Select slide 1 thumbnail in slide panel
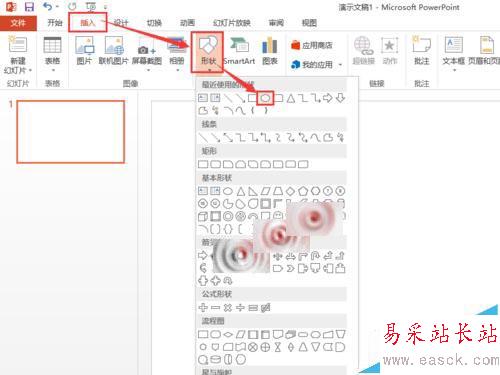This screenshot has height=375, width=500. click(71, 132)
